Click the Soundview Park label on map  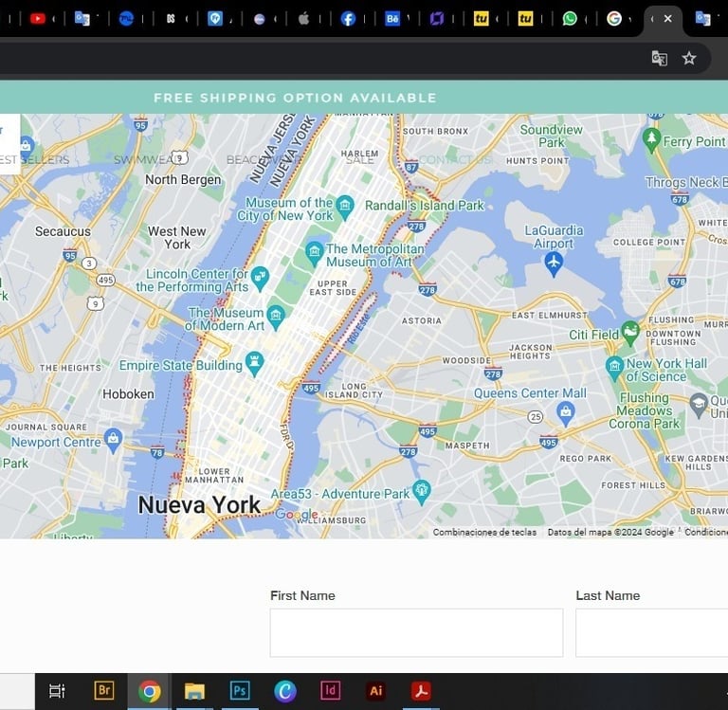(x=551, y=137)
